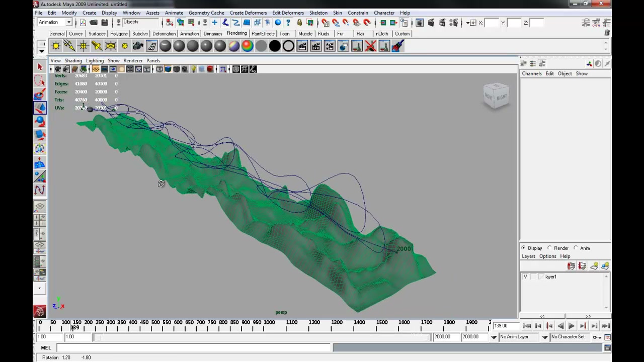The image size is (644, 362).
Task: Create a directional light from the shelf
Action: point(69,46)
